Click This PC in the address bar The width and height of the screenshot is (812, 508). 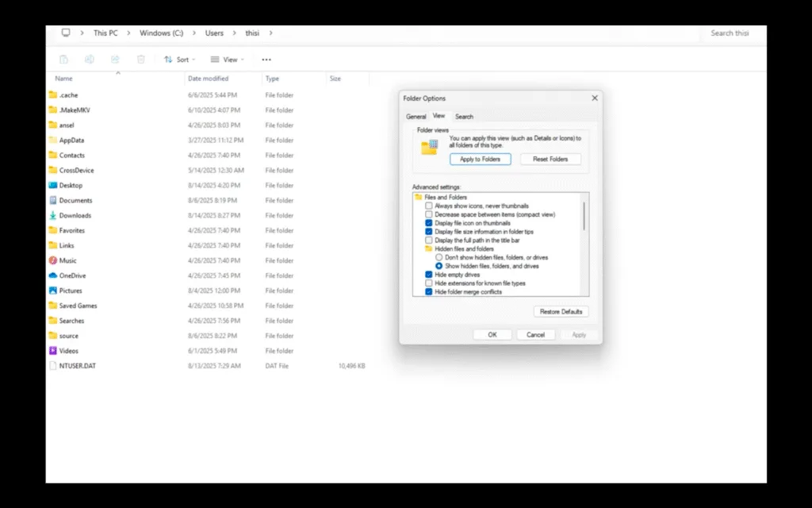click(105, 33)
